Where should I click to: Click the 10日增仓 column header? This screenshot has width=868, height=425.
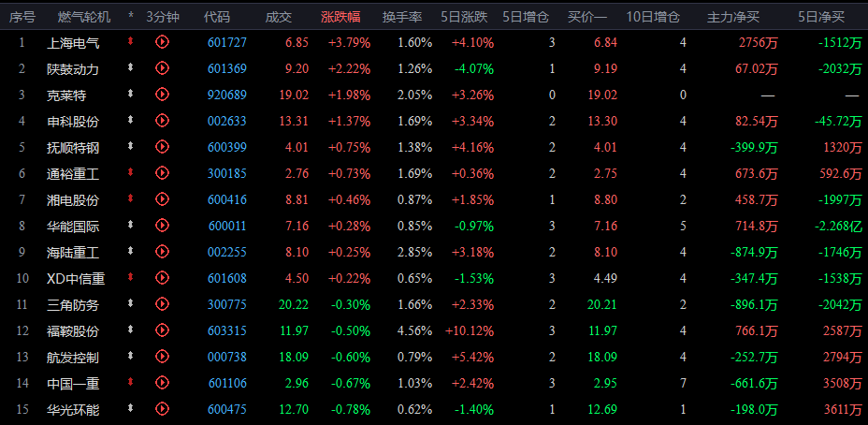point(653,17)
